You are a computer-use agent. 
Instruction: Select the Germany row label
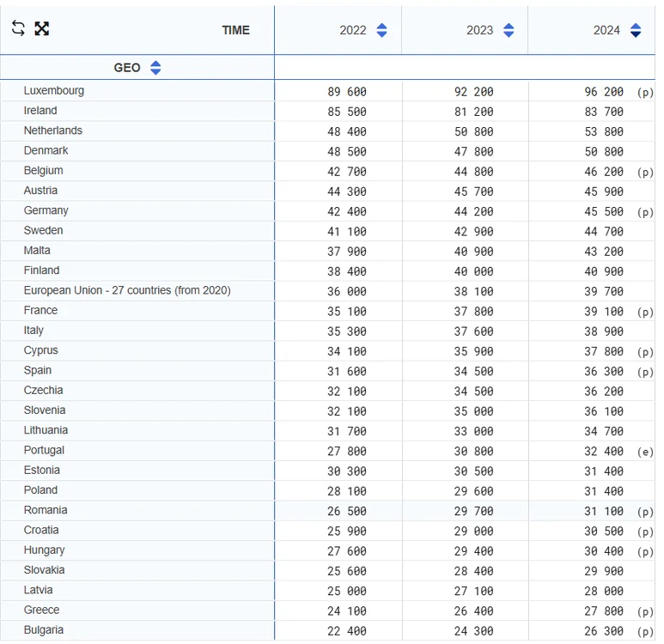pos(46,210)
